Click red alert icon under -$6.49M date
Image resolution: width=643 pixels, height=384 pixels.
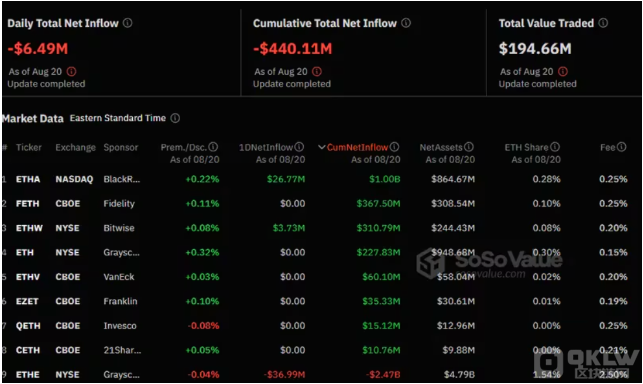pos(71,71)
